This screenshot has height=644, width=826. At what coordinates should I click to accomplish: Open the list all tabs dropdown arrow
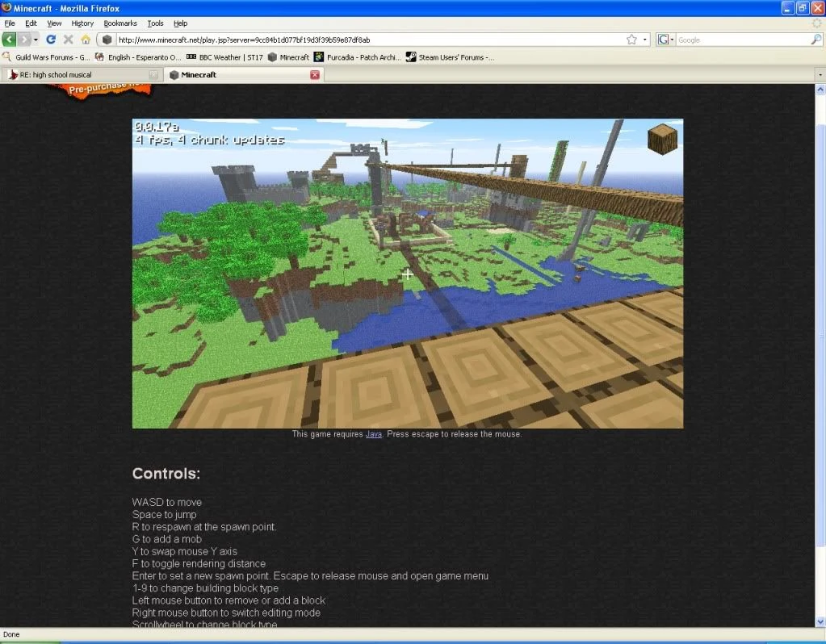pos(820,75)
